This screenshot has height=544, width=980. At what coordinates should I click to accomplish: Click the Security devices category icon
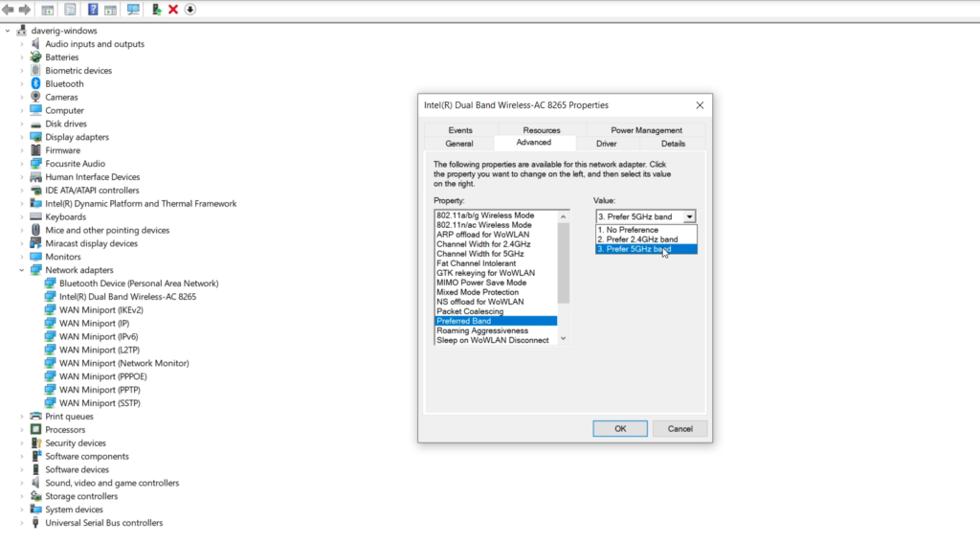[x=35, y=442]
